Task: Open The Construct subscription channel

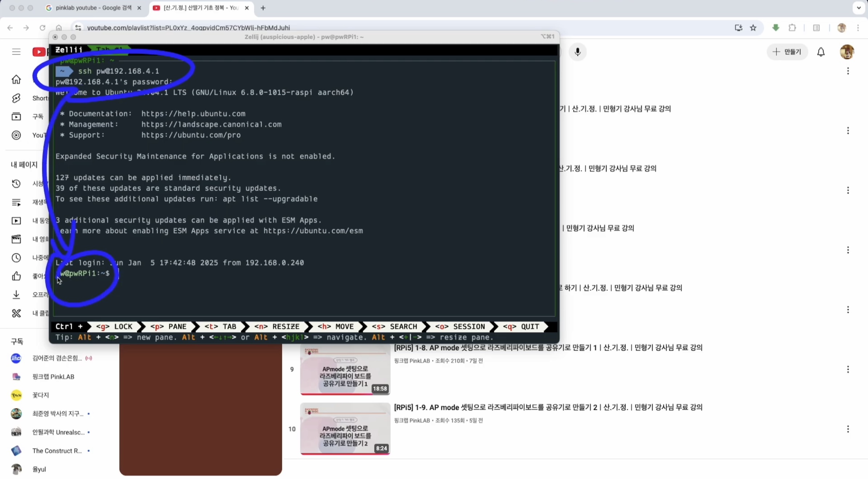Action: [57, 451]
